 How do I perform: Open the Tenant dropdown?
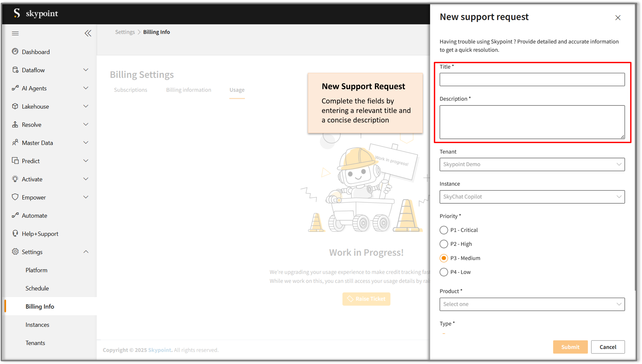(532, 164)
